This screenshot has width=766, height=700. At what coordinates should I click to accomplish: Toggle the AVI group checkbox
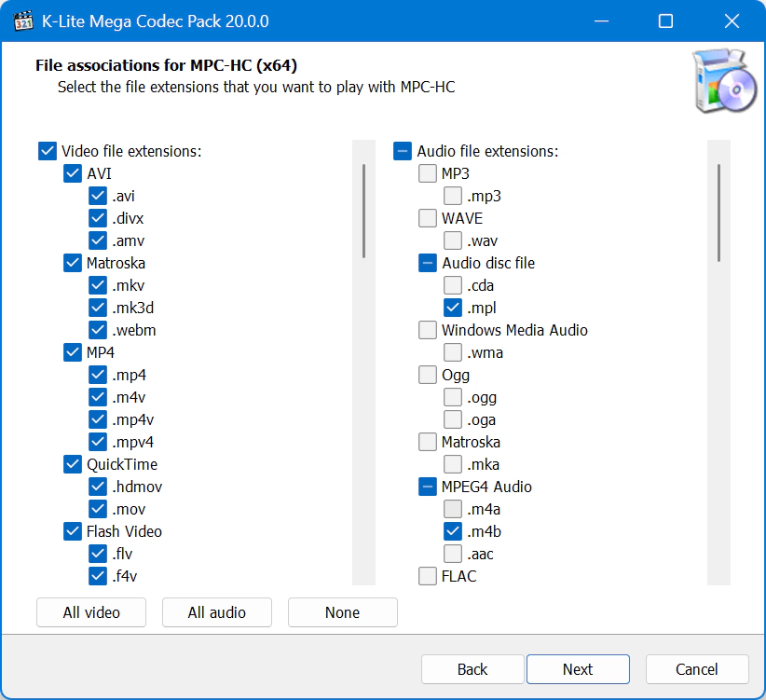tap(73, 173)
